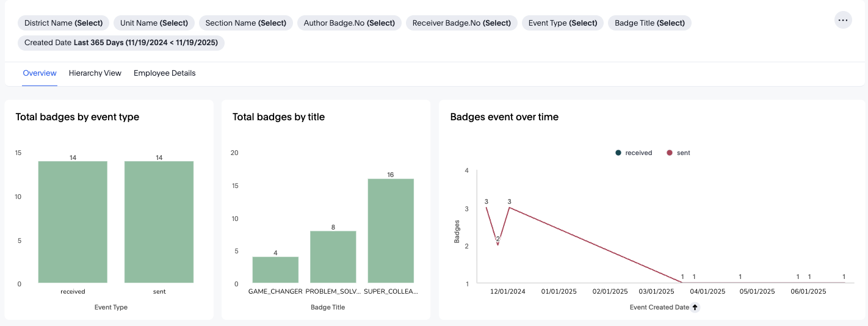Click the PROBLEM_SOLV... bar showing 8
This screenshot has height=326, width=868.
pos(333,257)
